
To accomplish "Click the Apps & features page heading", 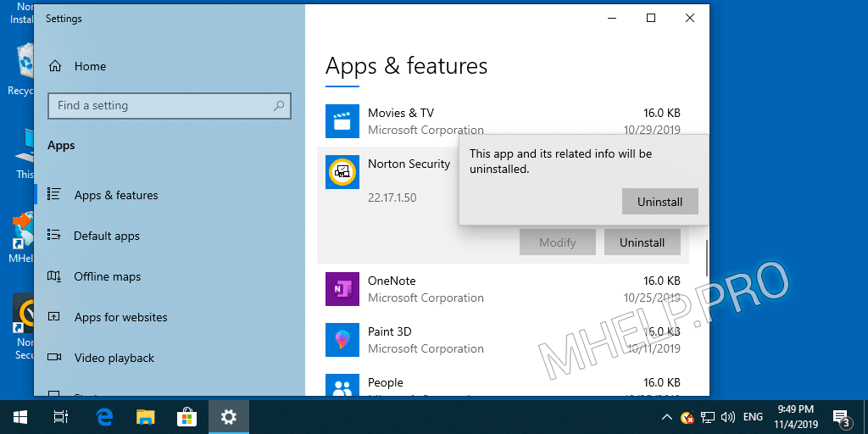I will point(406,66).
